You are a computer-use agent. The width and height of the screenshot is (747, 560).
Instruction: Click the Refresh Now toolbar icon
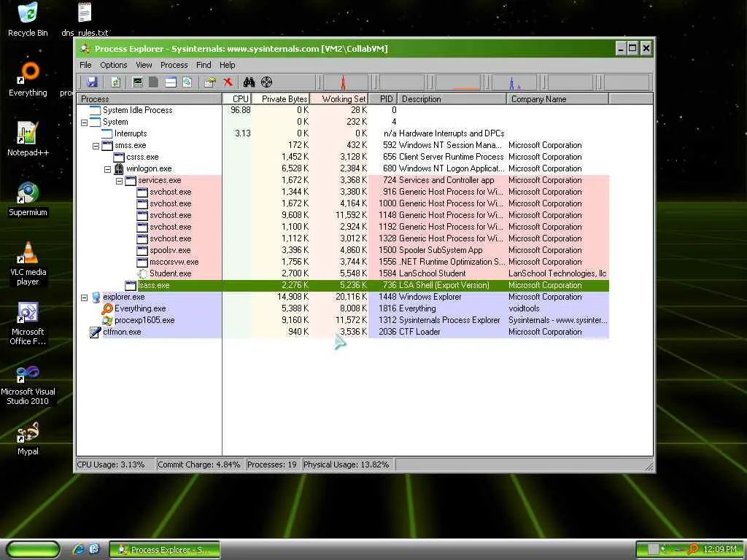click(x=115, y=82)
